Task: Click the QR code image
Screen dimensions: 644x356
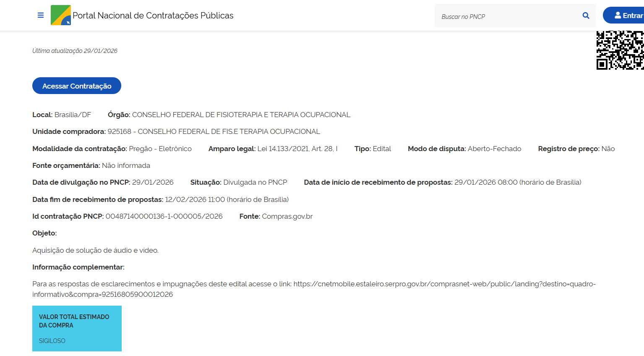Action: pos(620,50)
